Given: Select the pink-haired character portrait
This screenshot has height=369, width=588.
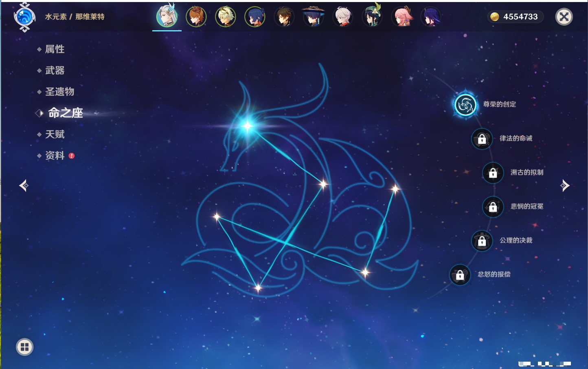Looking at the screenshot, I should [402, 17].
